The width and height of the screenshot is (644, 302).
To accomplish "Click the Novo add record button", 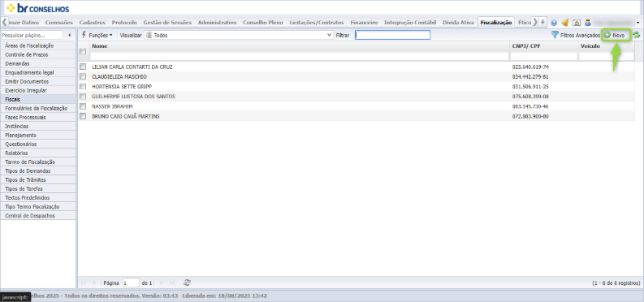I will click(x=616, y=36).
